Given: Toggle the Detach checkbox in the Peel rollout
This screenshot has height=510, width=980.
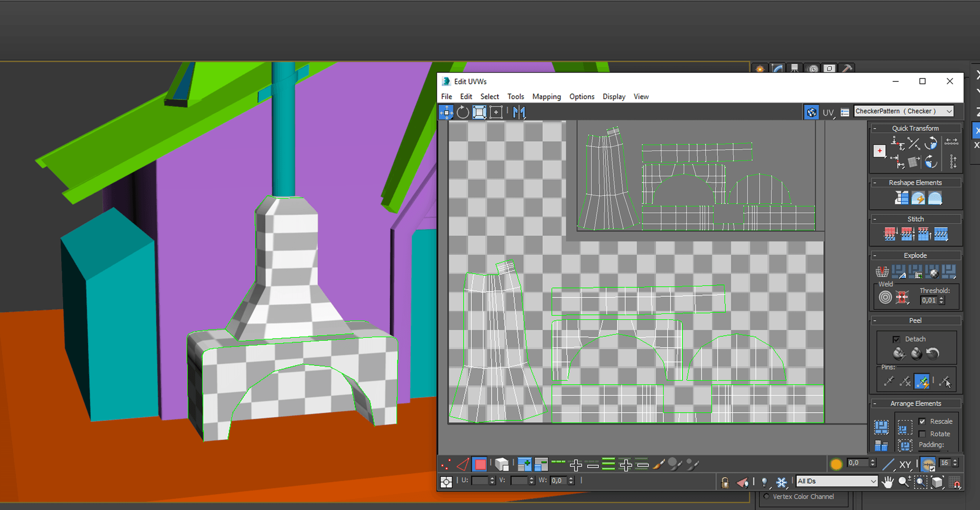Looking at the screenshot, I should click(897, 339).
